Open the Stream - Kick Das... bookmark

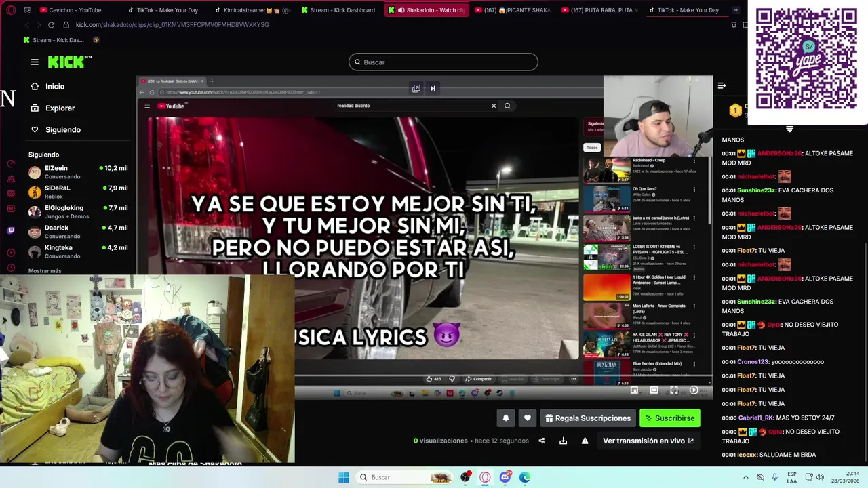pos(54,40)
